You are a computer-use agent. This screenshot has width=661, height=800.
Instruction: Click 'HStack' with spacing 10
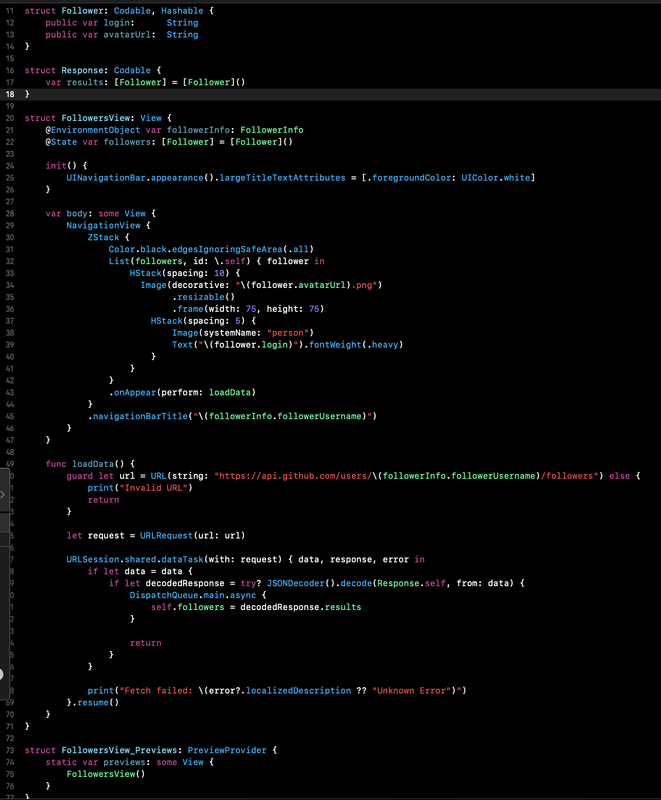(145, 273)
